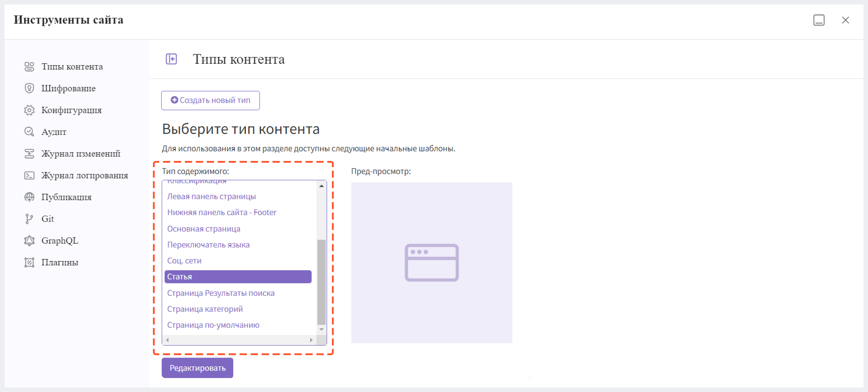Open the GraphQL section
The height and width of the screenshot is (392, 868).
(60, 240)
